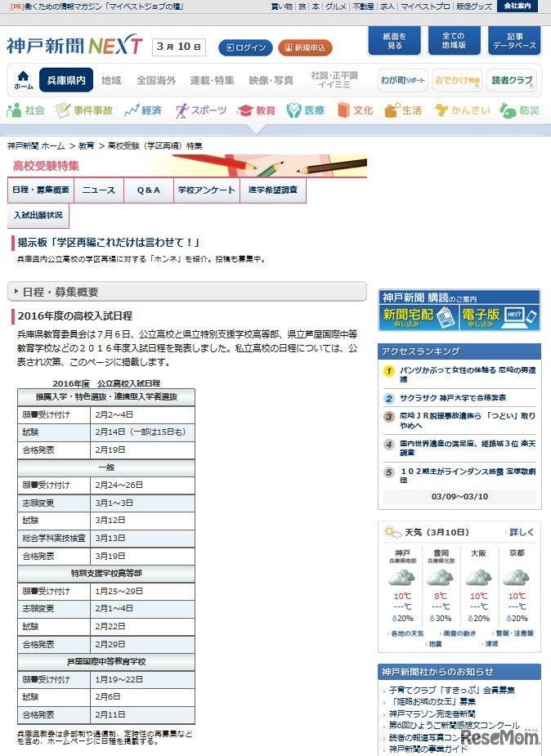Open 全ての地域版 button
The height and width of the screenshot is (756, 551).
click(x=454, y=41)
